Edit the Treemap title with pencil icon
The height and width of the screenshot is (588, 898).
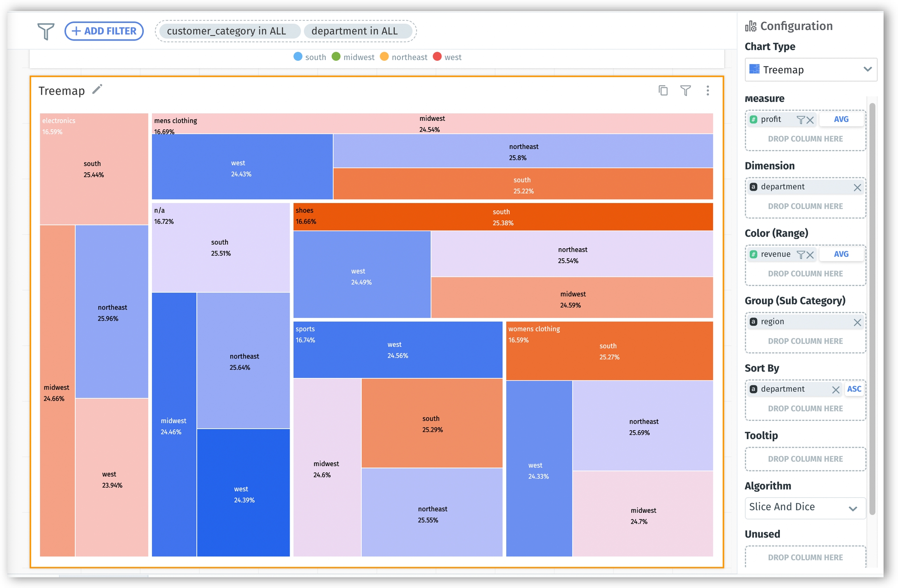click(97, 90)
